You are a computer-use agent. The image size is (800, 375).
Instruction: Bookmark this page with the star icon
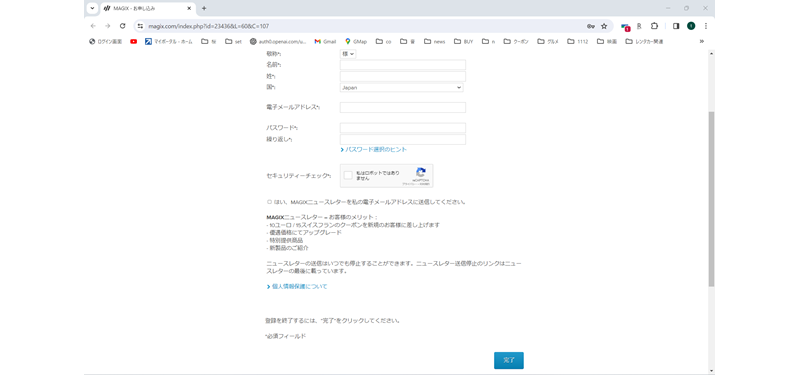click(604, 26)
